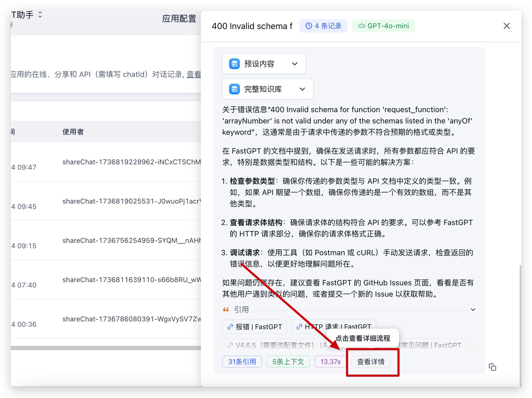
Task: Open the 31条引用 tag
Action: click(x=242, y=362)
